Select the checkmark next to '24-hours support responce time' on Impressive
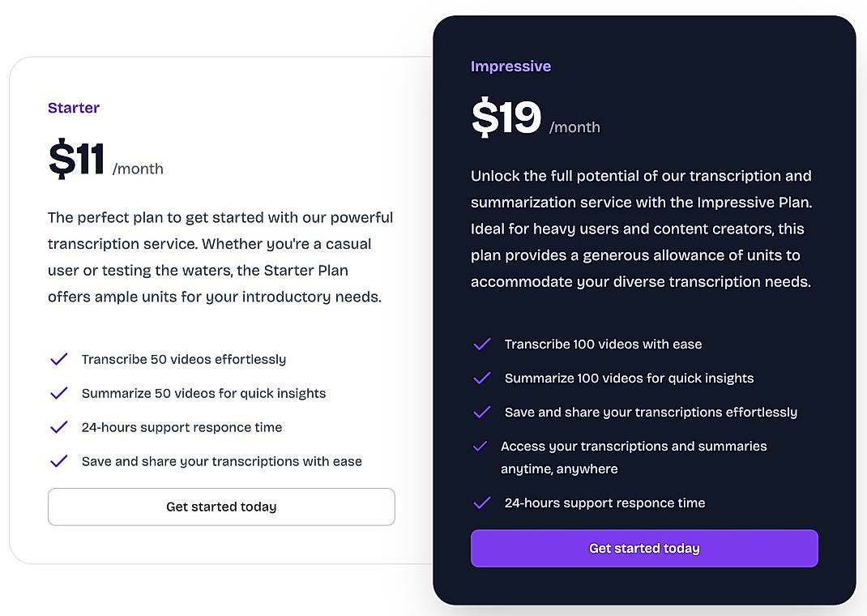The image size is (867, 616). point(481,503)
